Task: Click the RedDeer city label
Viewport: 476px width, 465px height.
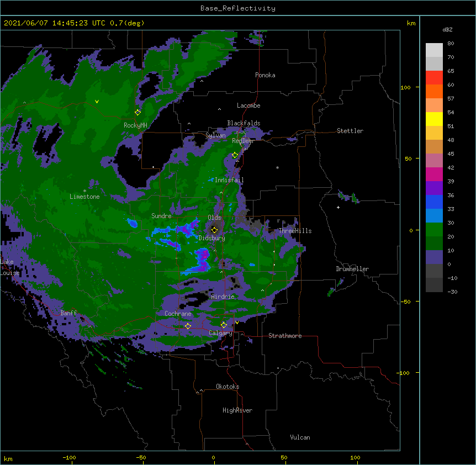Action: pyautogui.click(x=243, y=141)
